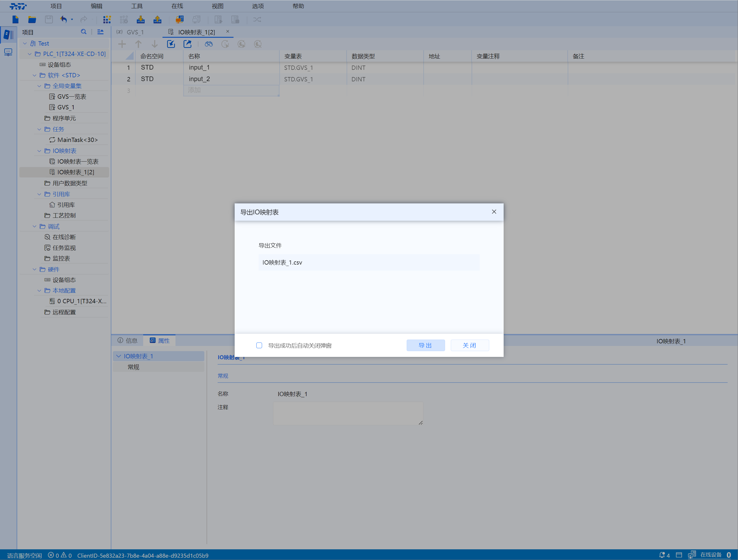Click the new project file icon
738x560 pixels.
pos(15,19)
